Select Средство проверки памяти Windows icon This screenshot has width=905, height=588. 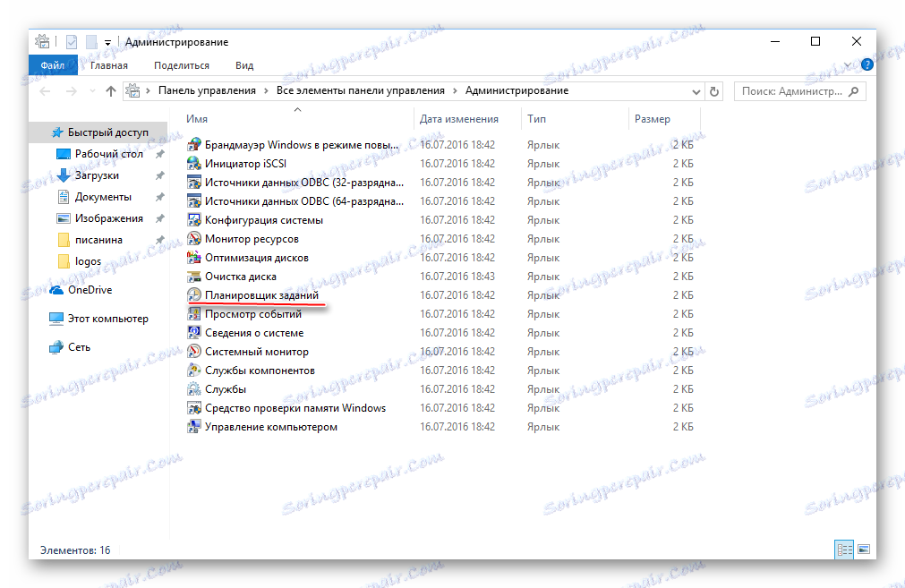click(194, 408)
